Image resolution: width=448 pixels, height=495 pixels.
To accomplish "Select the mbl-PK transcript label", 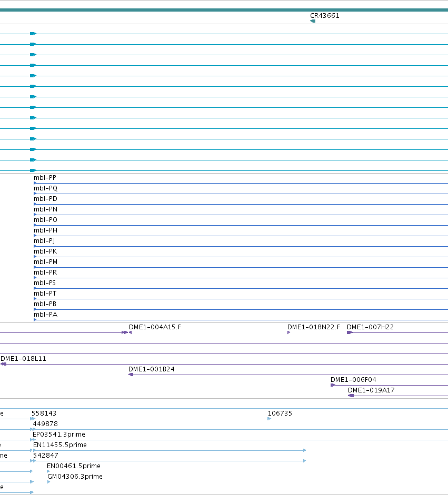I will 45,251.
